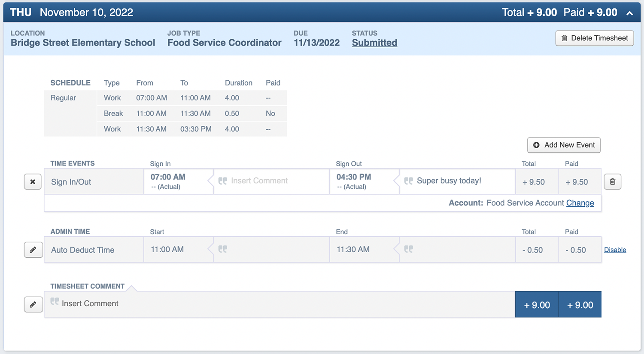Screen dimensions: 644x354
Task: Click the THU November 10, 2022 header
Action: pos(72,12)
